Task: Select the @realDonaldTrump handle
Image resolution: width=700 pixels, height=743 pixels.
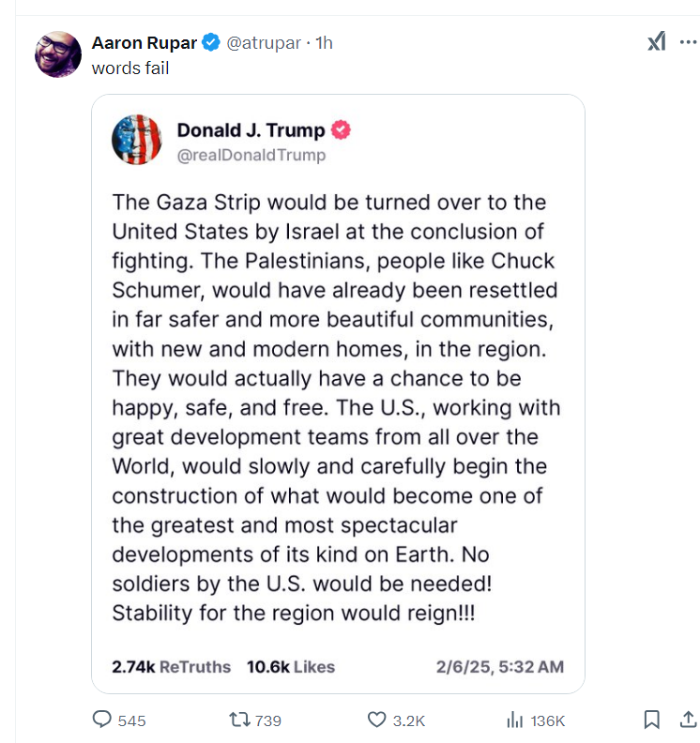Action: point(251,155)
